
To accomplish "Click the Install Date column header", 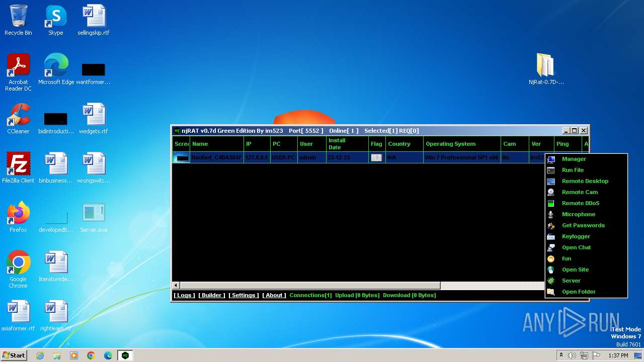I will (347, 144).
